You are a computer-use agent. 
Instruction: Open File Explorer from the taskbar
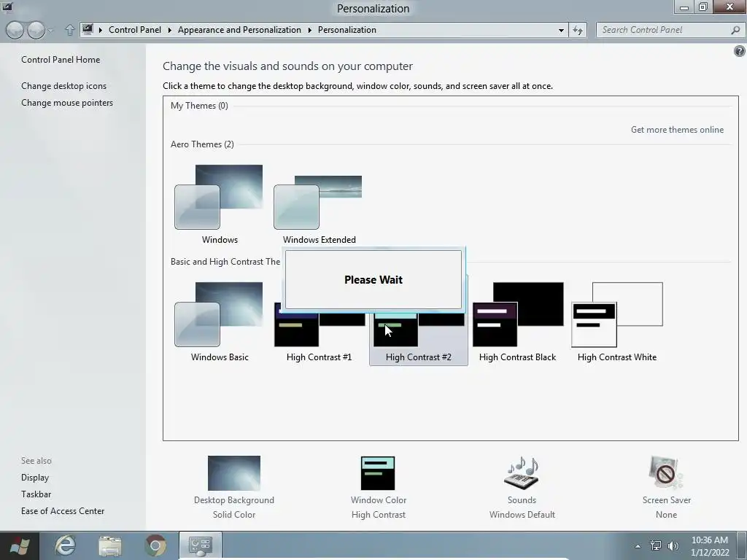point(110,545)
